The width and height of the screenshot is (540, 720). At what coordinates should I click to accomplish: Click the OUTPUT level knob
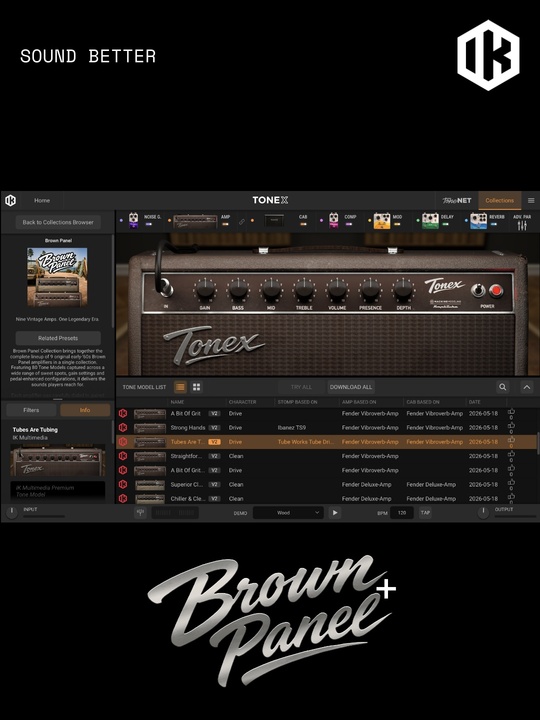(483, 512)
